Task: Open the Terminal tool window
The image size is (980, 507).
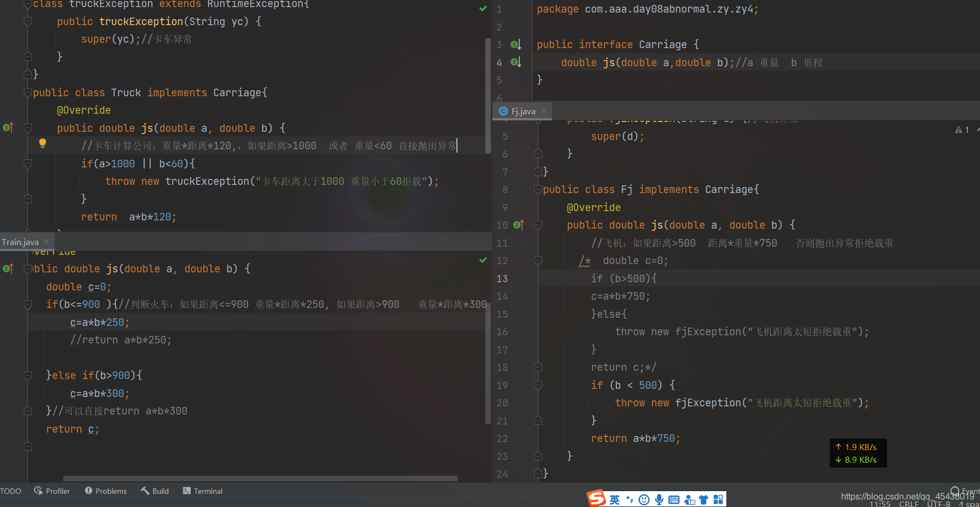Action: [x=202, y=491]
